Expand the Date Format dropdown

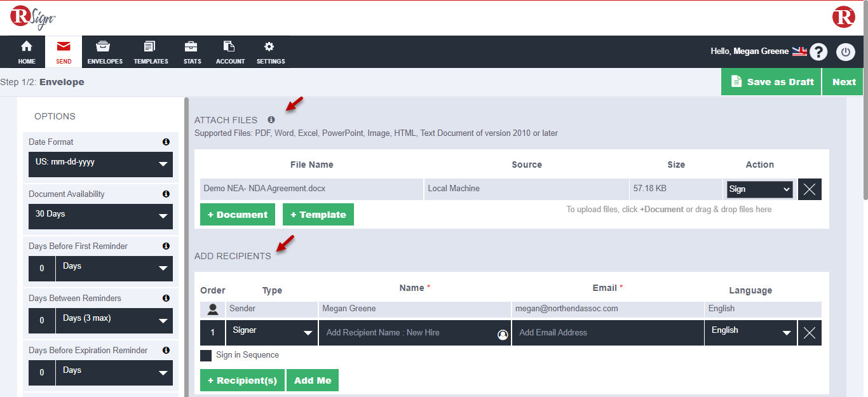click(100, 164)
